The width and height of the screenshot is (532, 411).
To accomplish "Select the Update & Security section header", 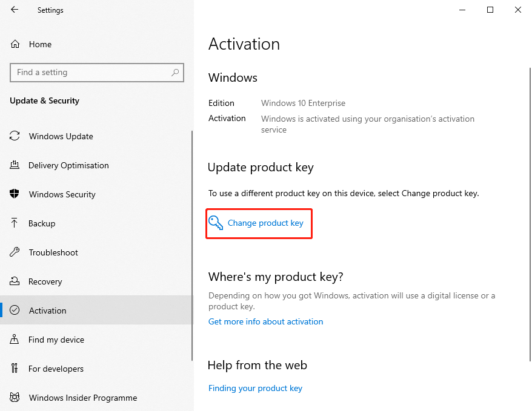I will pos(44,101).
